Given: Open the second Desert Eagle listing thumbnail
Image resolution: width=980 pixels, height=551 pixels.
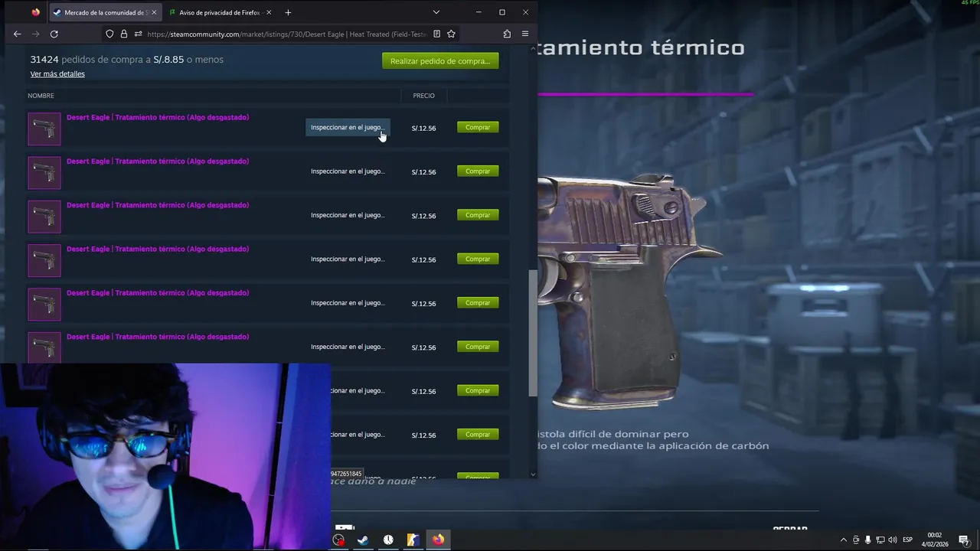Looking at the screenshot, I should tap(44, 172).
